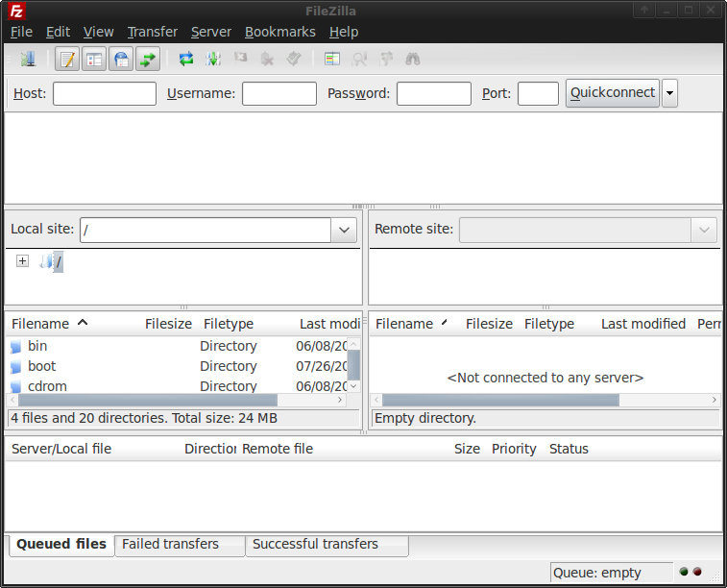This screenshot has height=588, width=727.
Task: Toggle processing of transfer queue icon
Action: pos(213,59)
